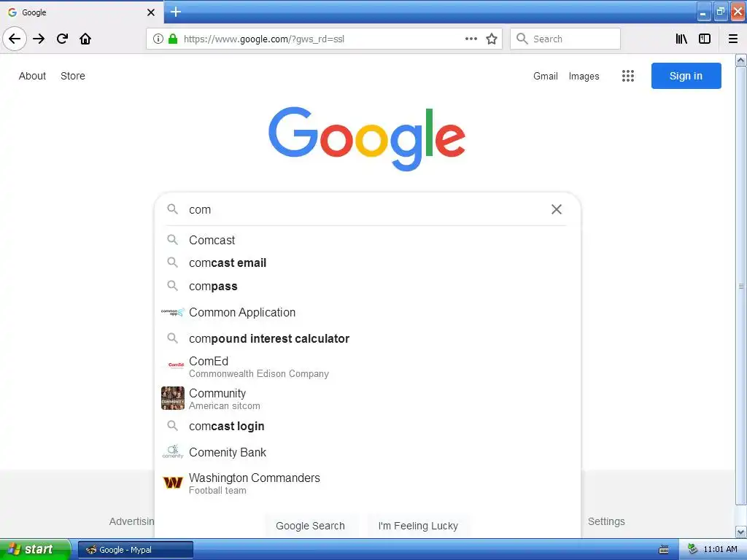This screenshot has width=747, height=560.
Task: Open the Settings footer link
Action: [606, 521]
